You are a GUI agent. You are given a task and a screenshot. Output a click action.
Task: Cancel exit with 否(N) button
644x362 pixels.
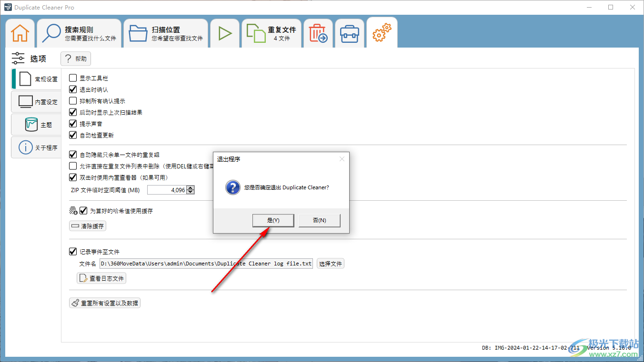[x=319, y=220]
